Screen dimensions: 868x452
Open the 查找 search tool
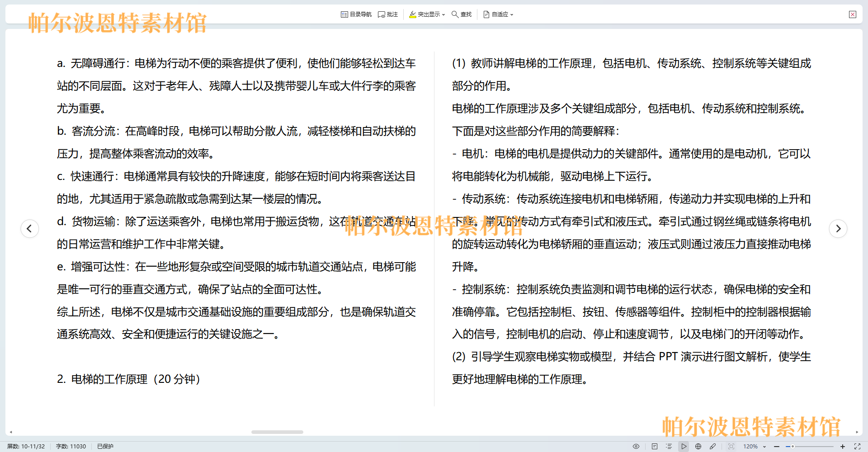pos(462,14)
